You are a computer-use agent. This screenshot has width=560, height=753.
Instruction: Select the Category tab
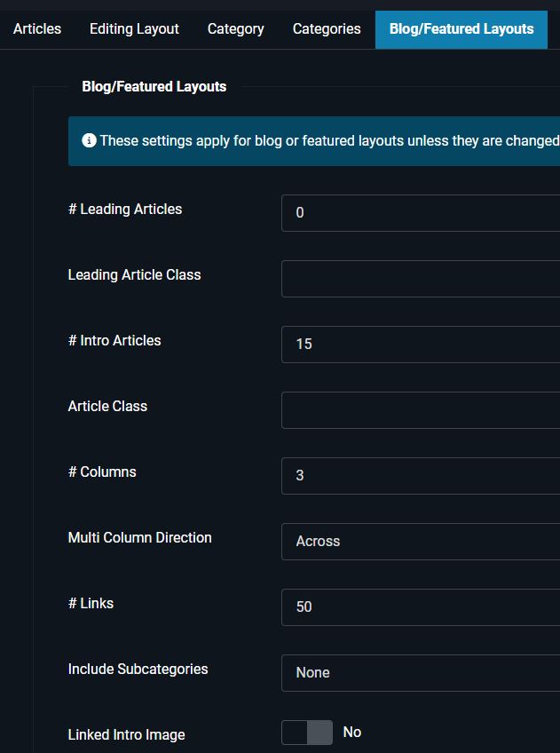(235, 28)
